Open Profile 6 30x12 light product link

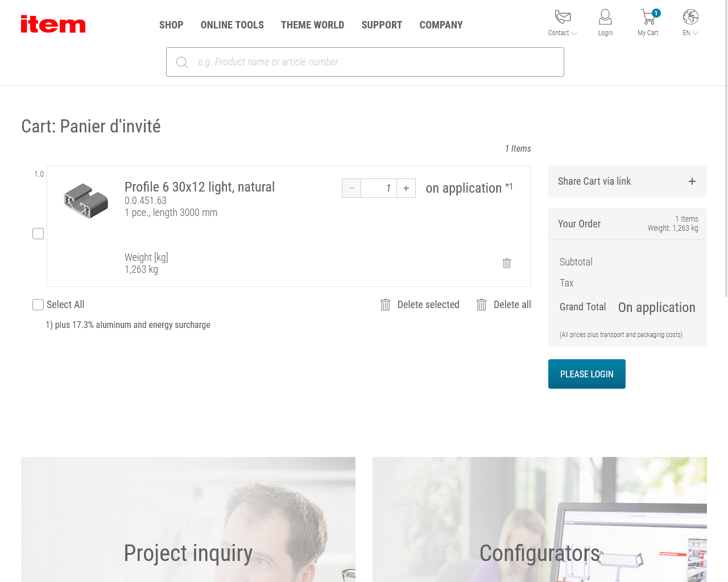pyautogui.click(x=200, y=187)
